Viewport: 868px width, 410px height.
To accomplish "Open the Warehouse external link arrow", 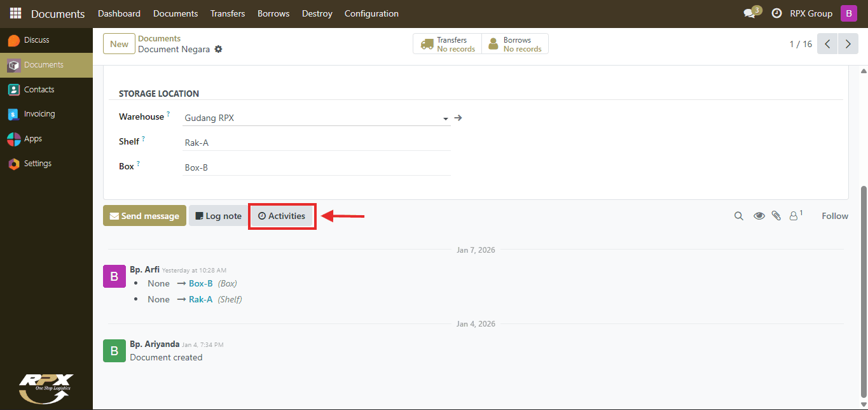I will 458,118.
